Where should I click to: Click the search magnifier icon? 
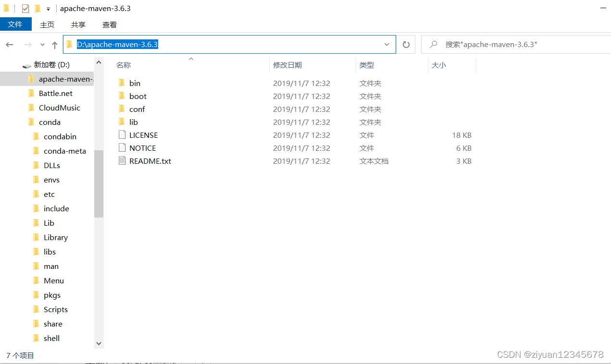[434, 44]
